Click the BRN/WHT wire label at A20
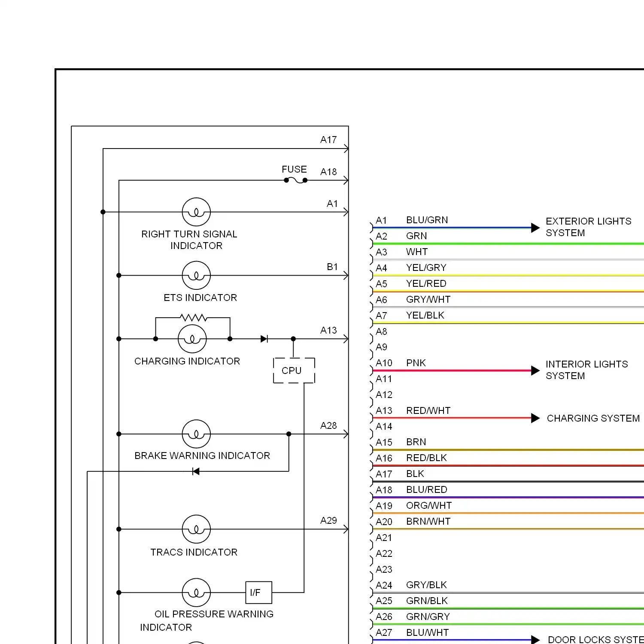This screenshot has height=644, width=644. tap(428, 521)
